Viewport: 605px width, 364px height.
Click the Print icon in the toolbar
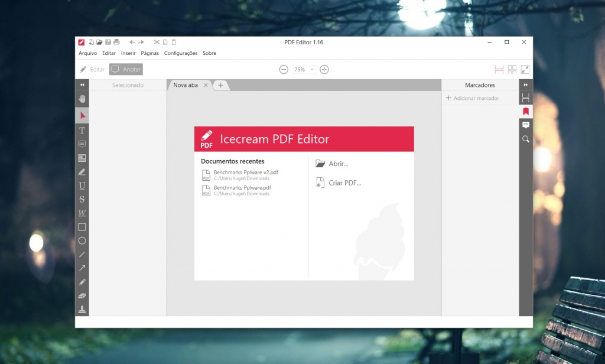point(117,42)
